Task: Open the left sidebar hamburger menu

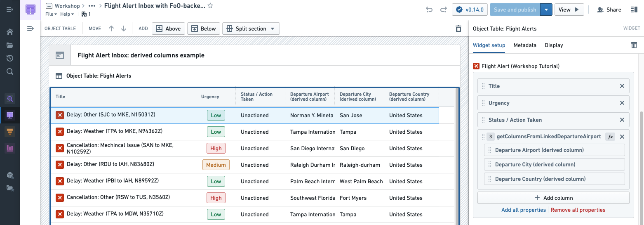Action: click(10, 9)
